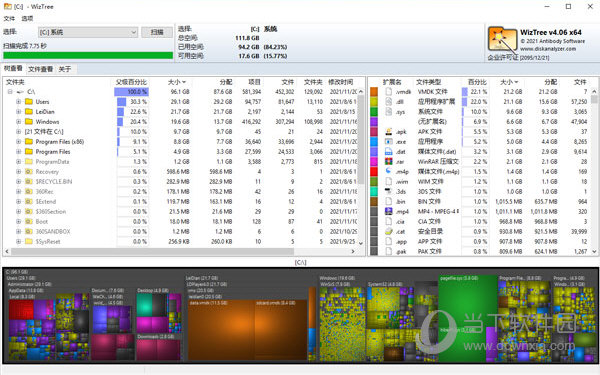Expand the ProgramData node
The height and width of the screenshot is (375, 600).
pyautogui.click(x=18, y=161)
